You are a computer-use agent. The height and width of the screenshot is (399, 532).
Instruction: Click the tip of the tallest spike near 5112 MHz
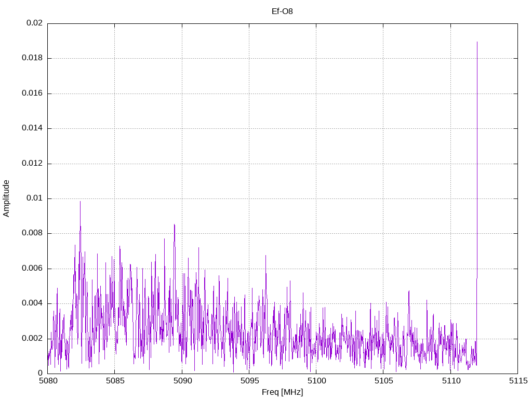477,42
